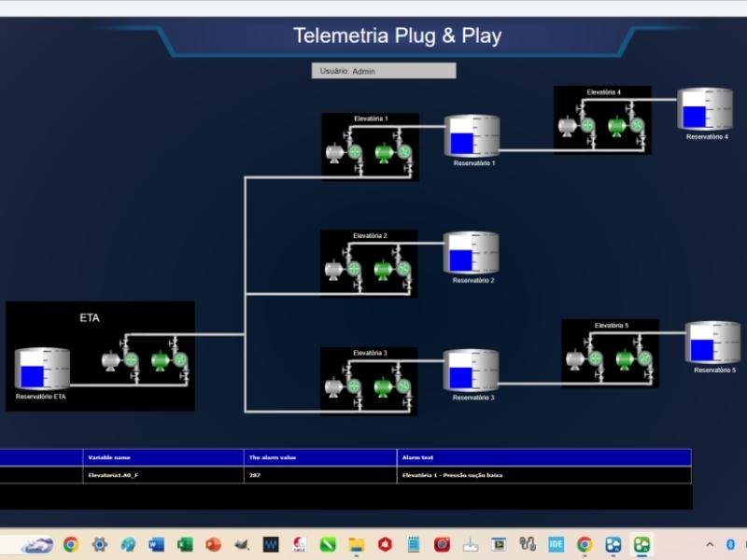Open the Reservatório 5 tank
The image size is (747, 560).
pyautogui.click(x=712, y=343)
